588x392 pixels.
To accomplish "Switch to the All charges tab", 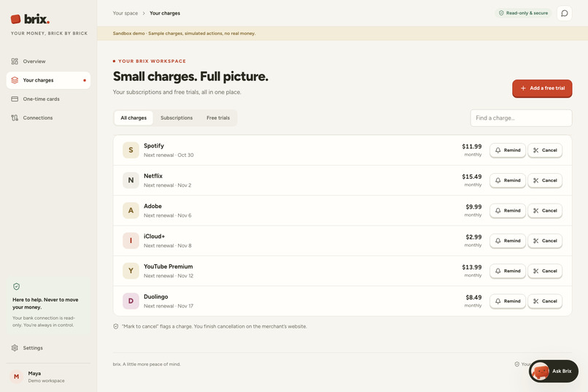I will pyautogui.click(x=134, y=118).
